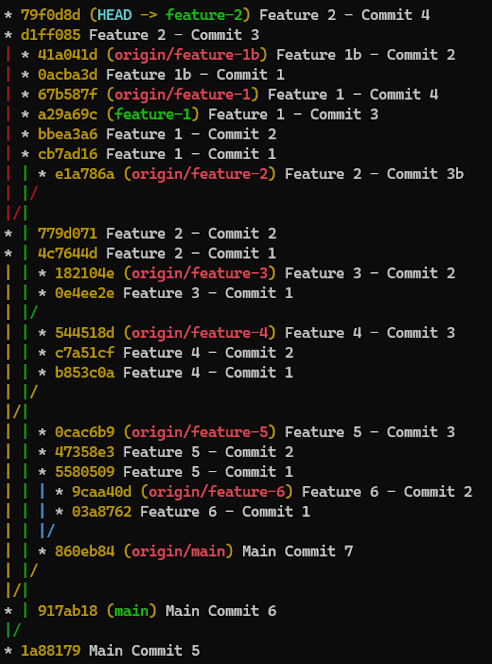
Task: Select text 'Main Commit 5'
Action: coord(144,651)
